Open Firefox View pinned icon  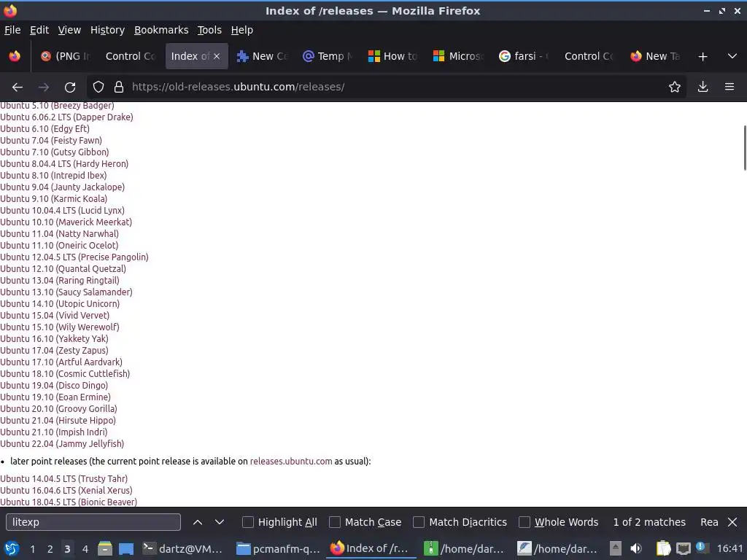tap(15, 56)
